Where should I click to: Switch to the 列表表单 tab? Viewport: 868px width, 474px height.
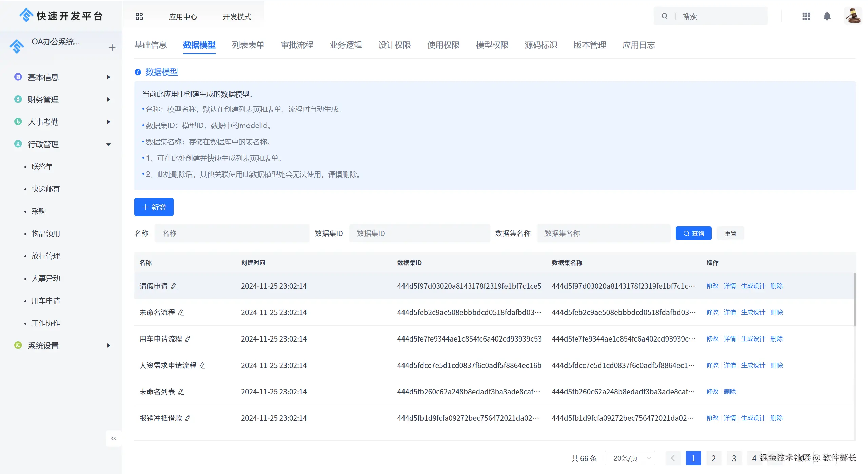(x=248, y=45)
